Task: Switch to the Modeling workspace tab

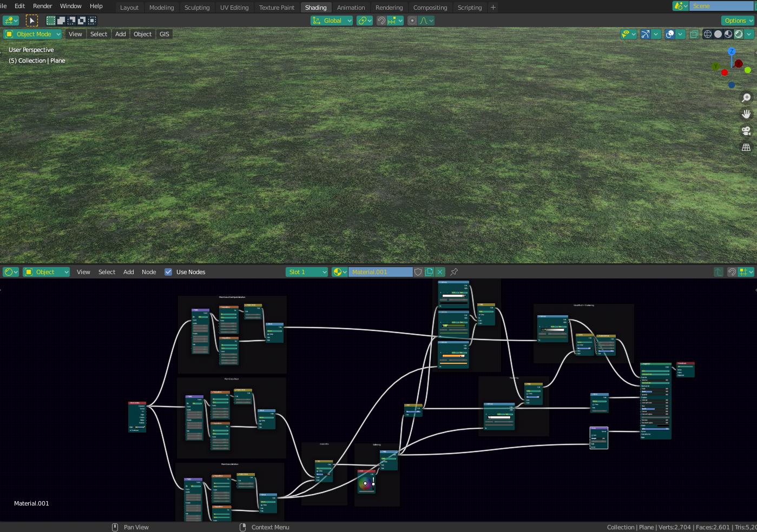Action: 161,7
